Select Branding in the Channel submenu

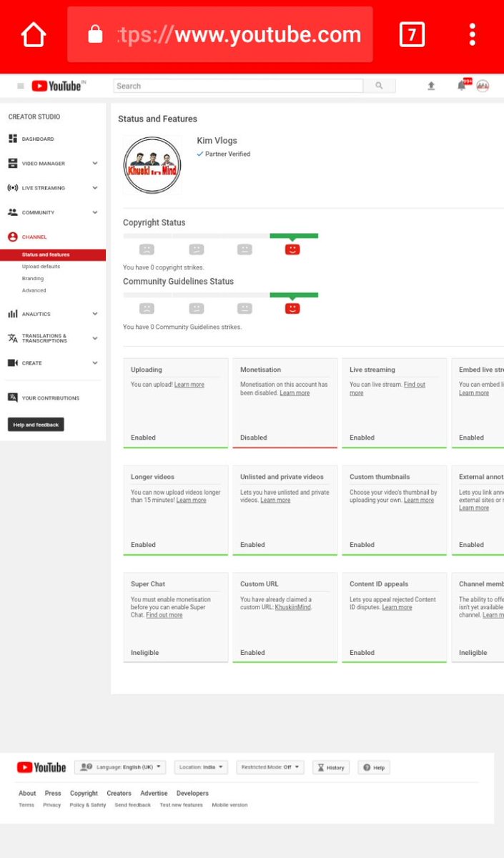[33, 278]
